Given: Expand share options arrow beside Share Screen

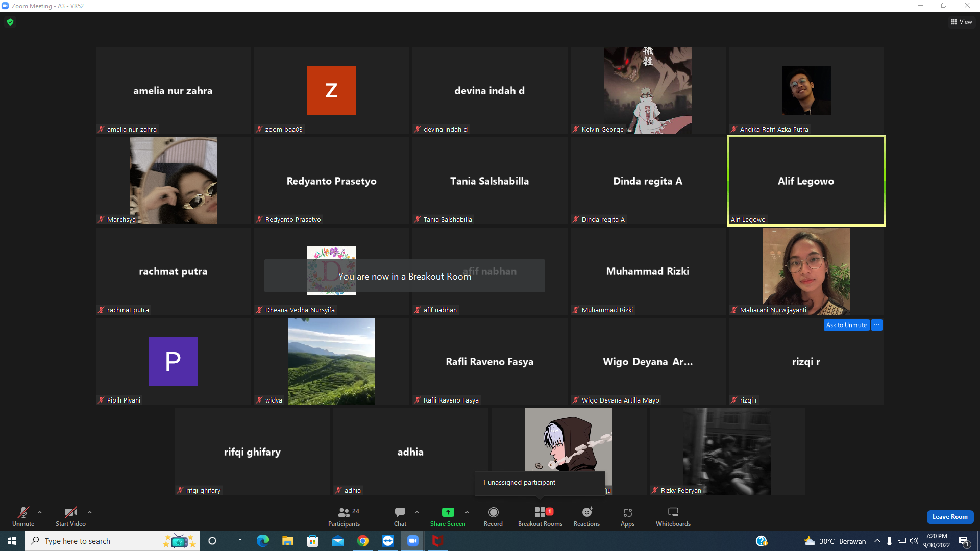Looking at the screenshot, I should click(x=467, y=512).
